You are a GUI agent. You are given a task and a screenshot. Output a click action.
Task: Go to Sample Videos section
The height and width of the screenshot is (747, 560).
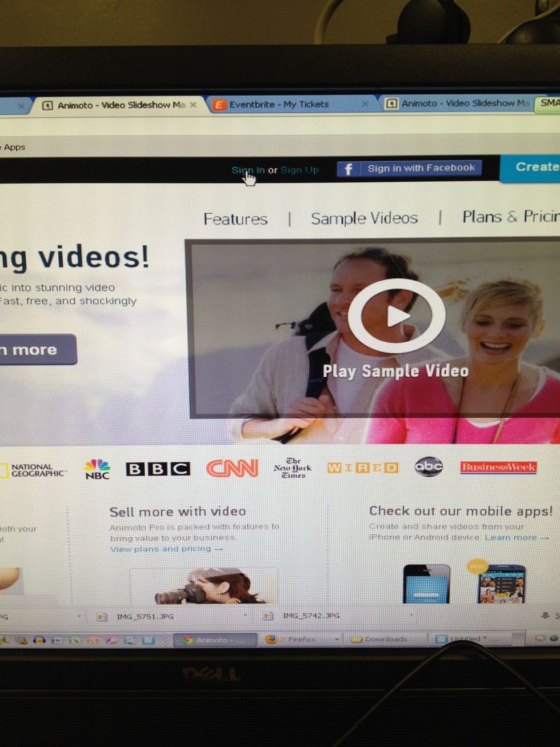[x=364, y=218]
